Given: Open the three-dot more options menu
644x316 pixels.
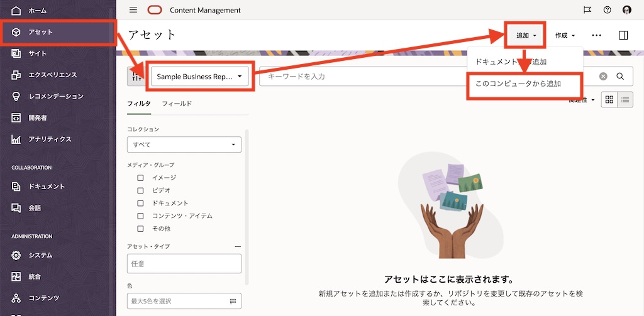Looking at the screenshot, I should point(596,36).
